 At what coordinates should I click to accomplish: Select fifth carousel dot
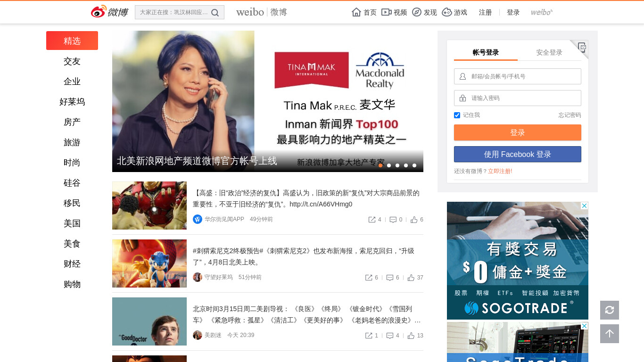point(414,165)
